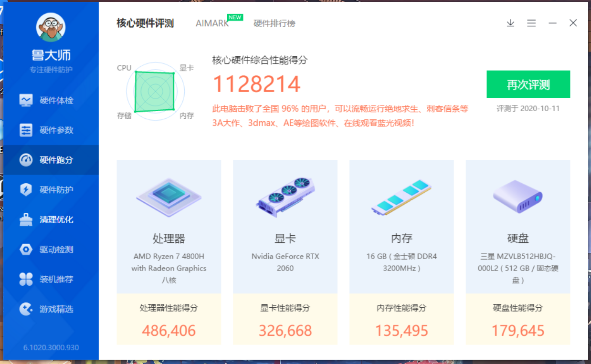Click memory score 135,495
The height and width of the screenshot is (364, 591).
point(401,331)
